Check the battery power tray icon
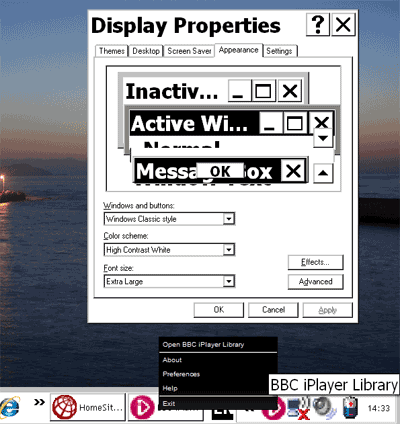 click(350, 407)
